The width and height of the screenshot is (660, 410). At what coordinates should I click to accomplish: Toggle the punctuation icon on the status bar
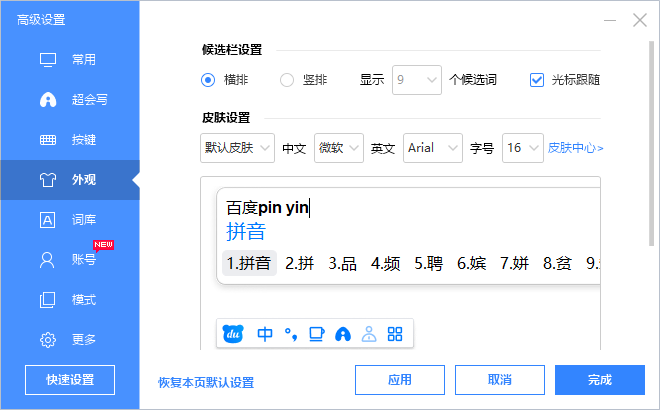pyautogui.click(x=291, y=334)
